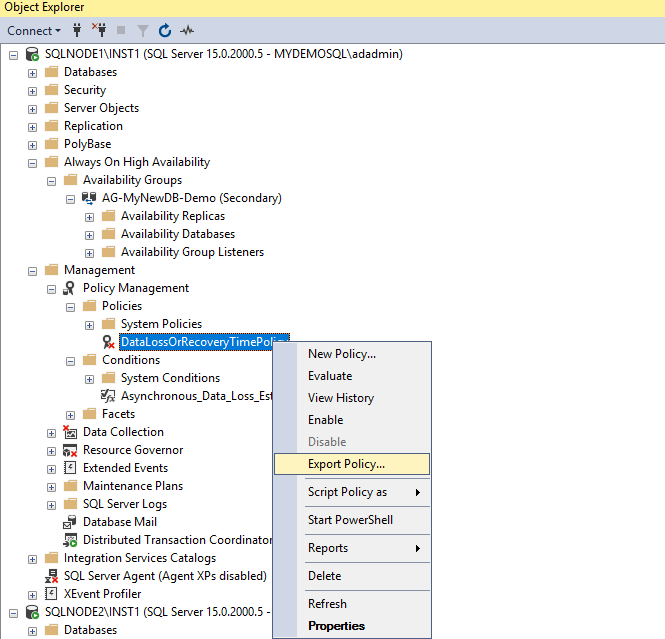The height and width of the screenshot is (639, 665).
Task: Expand the Availability Replicas folder
Action: click(x=89, y=216)
